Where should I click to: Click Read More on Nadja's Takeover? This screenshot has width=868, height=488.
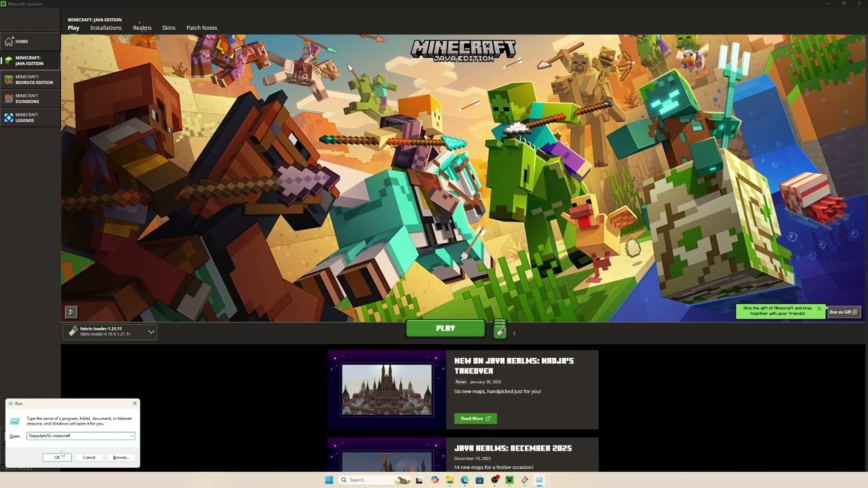(x=475, y=418)
